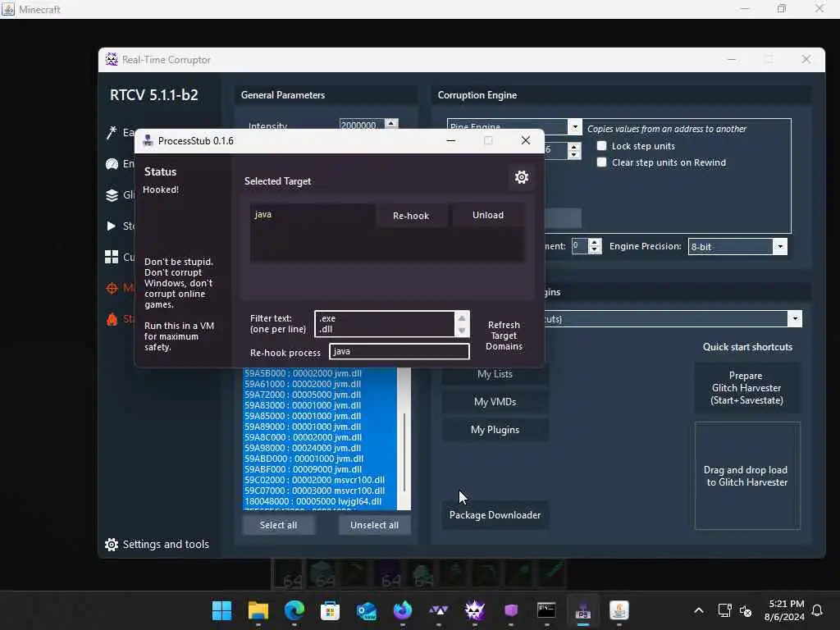The width and height of the screenshot is (840, 630).
Task: Open File Explorer from the taskbar
Action: pos(258,610)
